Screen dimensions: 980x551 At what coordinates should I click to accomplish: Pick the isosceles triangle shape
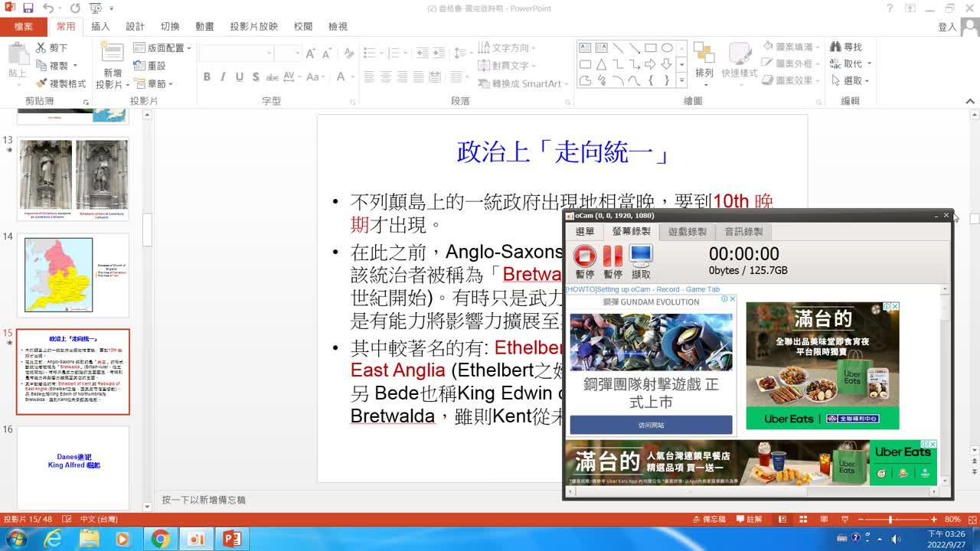click(x=602, y=64)
